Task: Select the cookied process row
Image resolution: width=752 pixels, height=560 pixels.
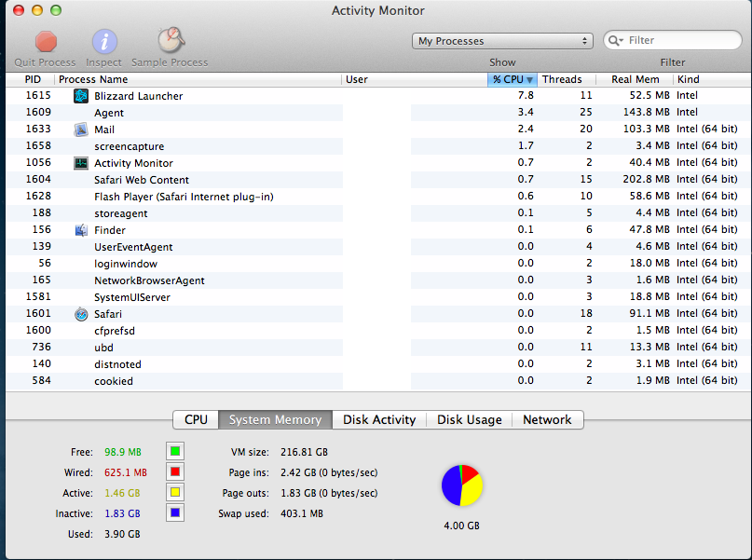Action: 378,381
